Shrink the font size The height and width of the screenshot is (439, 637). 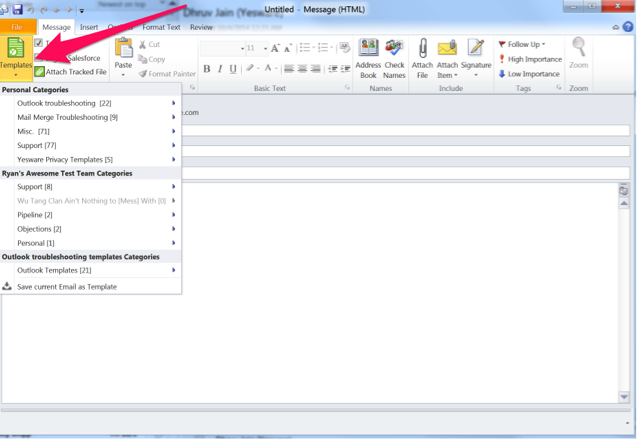pos(288,48)
